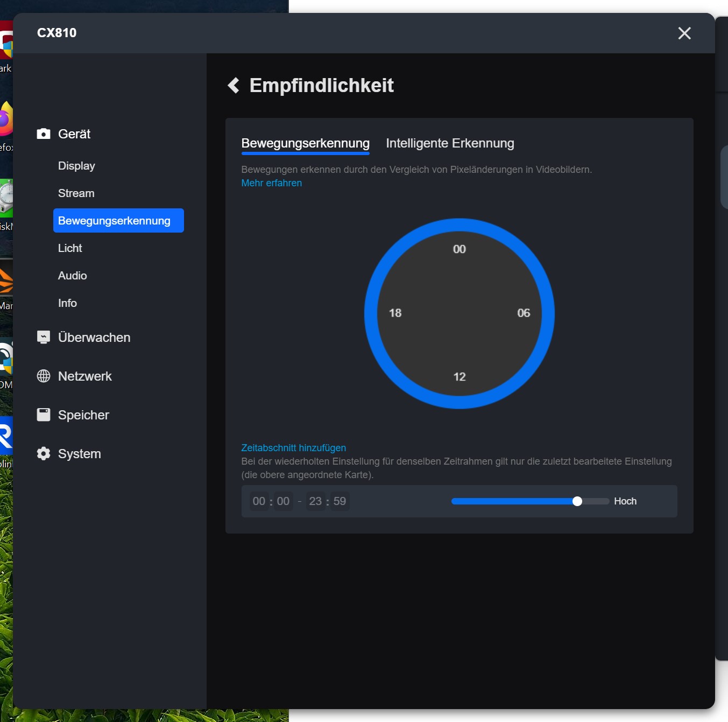Click the 12 mark on the clock dial
728x722 pixels.
coord(460,377)
